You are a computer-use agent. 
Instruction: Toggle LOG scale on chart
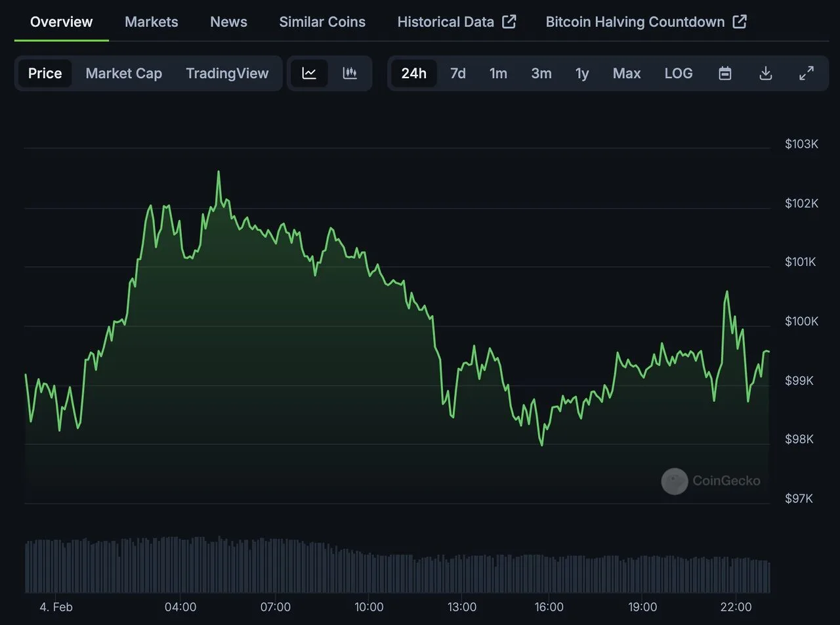678,73
